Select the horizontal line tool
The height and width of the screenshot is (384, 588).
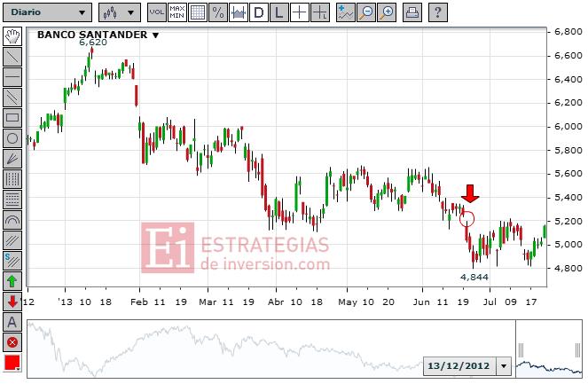click(x=12, y=77)
